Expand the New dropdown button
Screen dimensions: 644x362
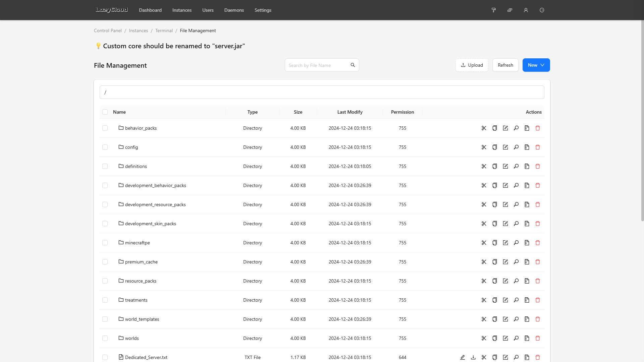(x=536, y=65)
